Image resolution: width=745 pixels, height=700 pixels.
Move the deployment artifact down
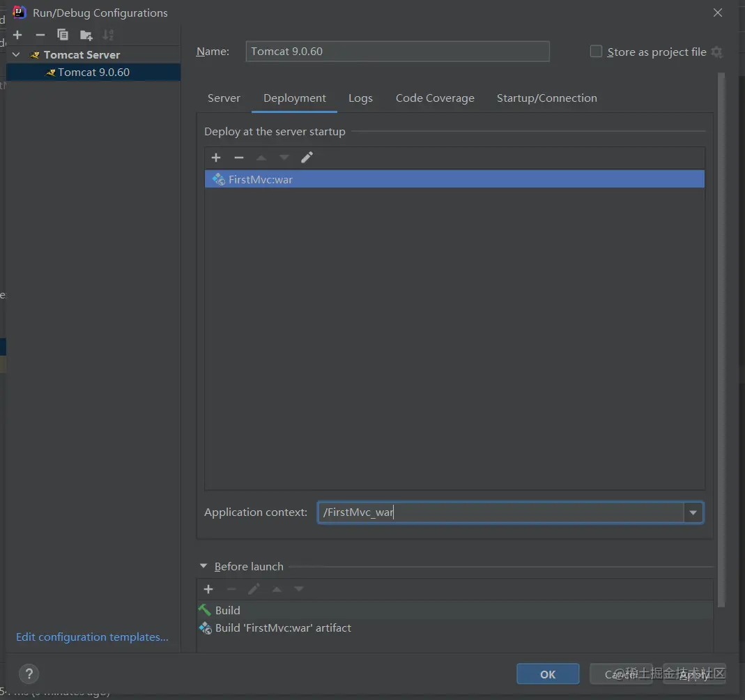[x=284, y=158]
